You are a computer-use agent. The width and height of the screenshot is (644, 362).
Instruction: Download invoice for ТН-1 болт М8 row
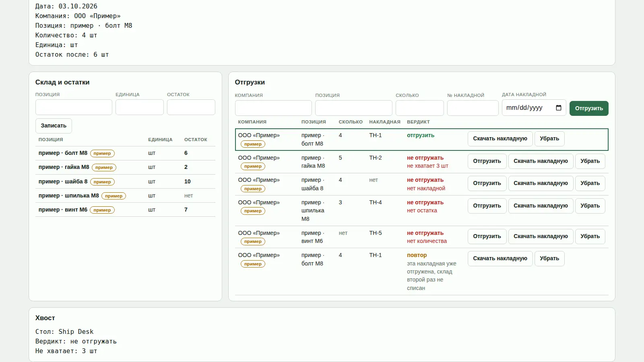500,139
